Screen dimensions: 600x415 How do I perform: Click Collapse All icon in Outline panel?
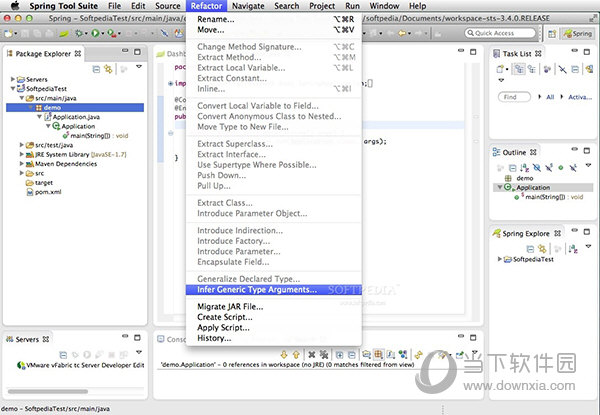(x=513, y=168)
